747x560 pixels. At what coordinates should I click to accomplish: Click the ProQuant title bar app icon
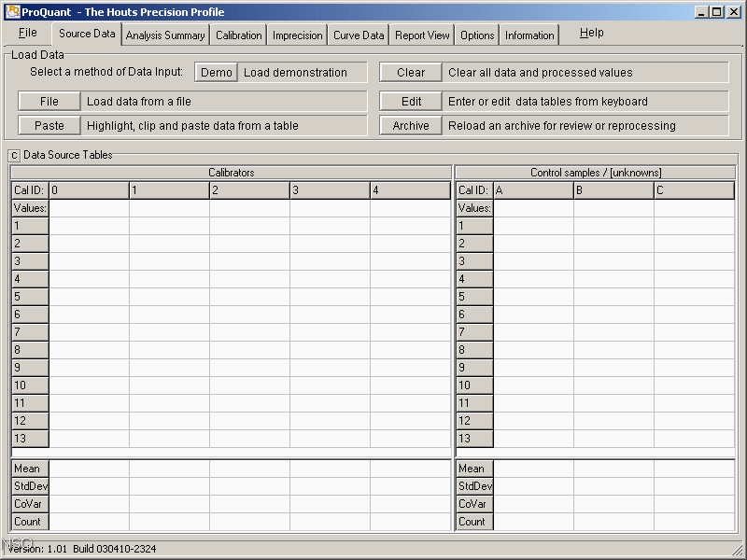pos(12,11)
